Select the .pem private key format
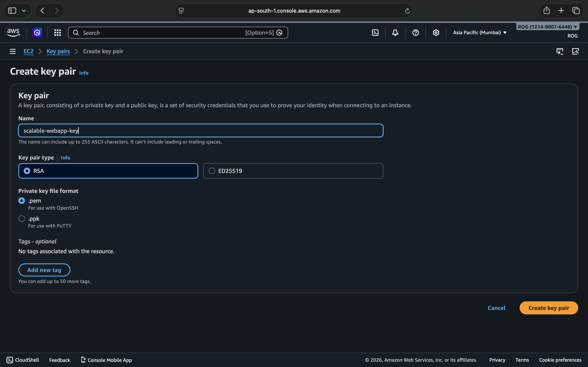The width and height of the screenshot is (588, 367). pos(22,201)
